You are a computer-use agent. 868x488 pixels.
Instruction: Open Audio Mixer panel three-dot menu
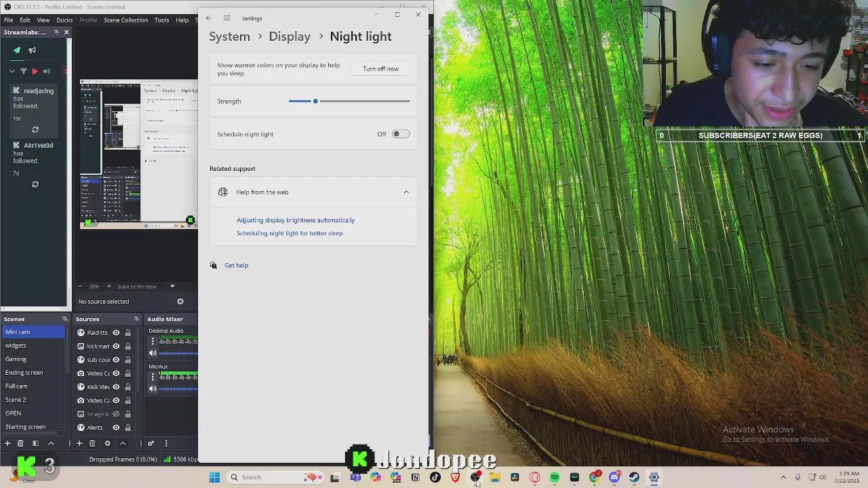click(x=165, y=443)
